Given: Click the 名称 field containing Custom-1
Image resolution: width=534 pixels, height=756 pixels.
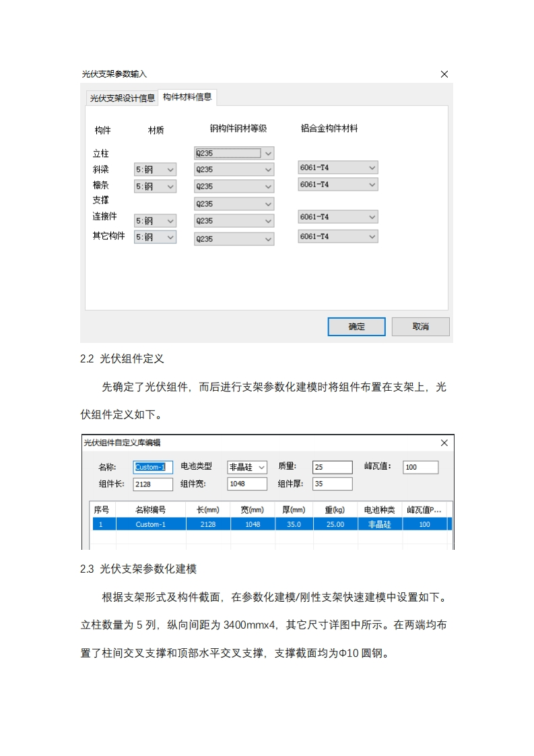Looking at the screenshot, I should [153, 467].
